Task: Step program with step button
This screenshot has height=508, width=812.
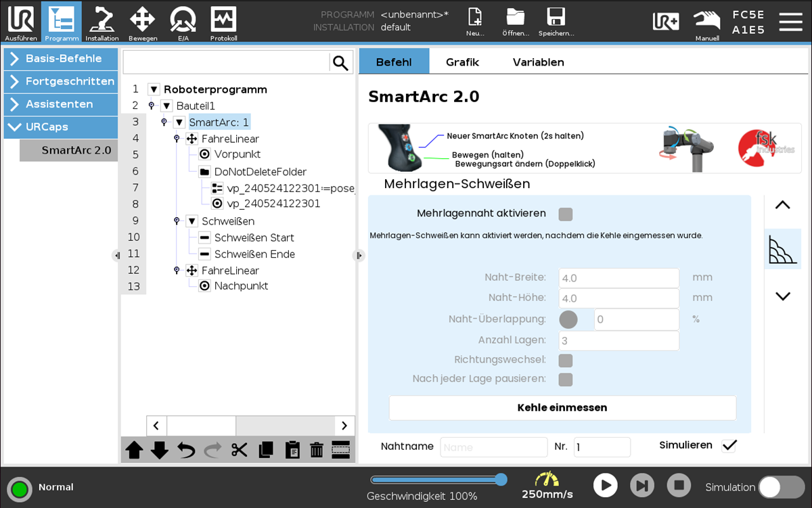Action: point(642,485)
